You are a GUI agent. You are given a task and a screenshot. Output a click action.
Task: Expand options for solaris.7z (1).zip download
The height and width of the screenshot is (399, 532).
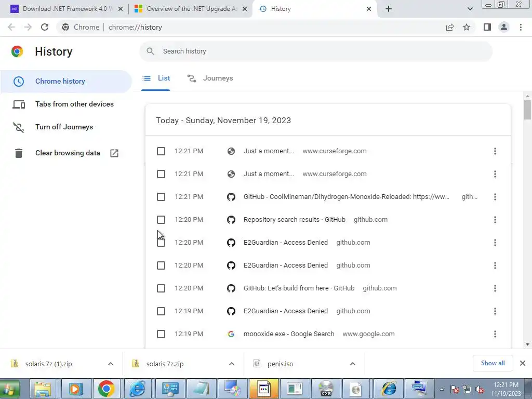[x=111, y=364]
